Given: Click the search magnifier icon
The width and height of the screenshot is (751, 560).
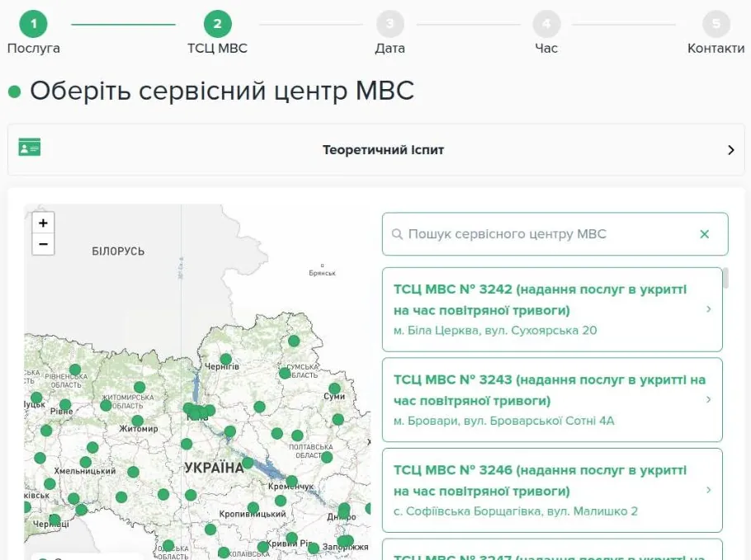Looking at the screenshot, I should click(x=397, y=234).
